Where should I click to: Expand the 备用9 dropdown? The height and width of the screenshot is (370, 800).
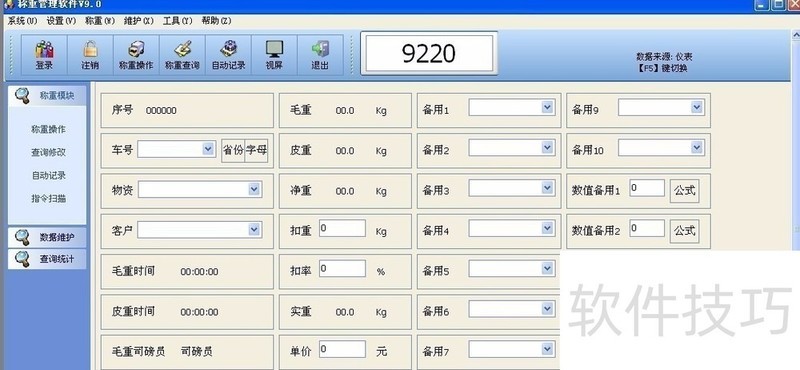click(x=697, y=107)
